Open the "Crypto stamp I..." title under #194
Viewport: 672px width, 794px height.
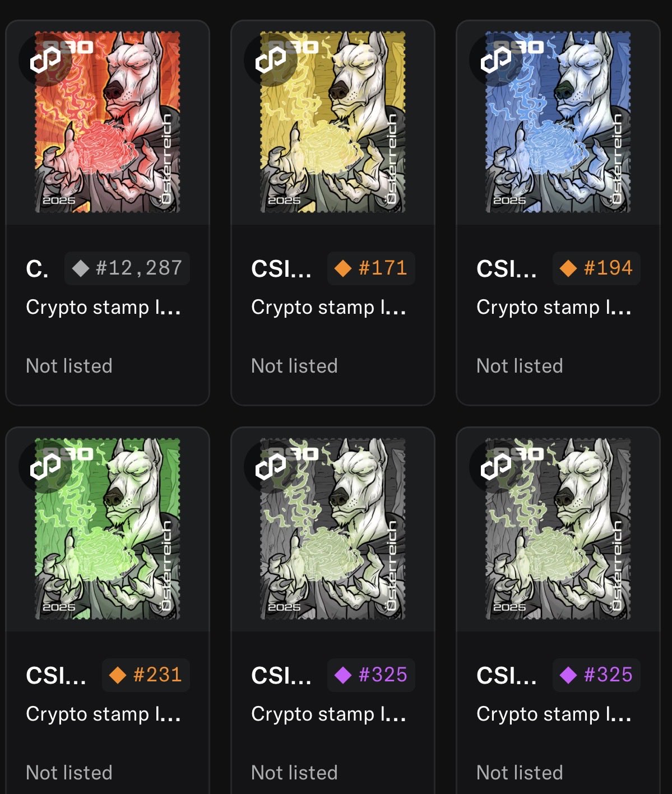[x=554, y=307]
